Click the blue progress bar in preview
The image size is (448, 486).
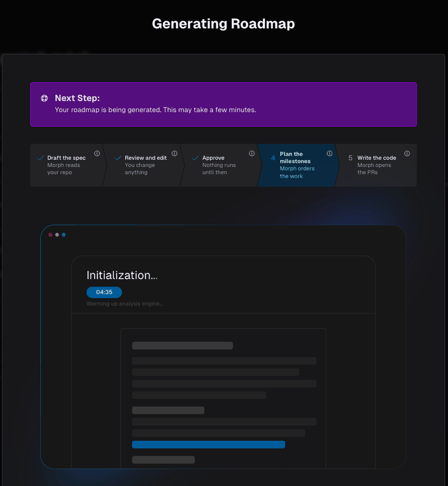pyautogui.click(x=209, y=445)
